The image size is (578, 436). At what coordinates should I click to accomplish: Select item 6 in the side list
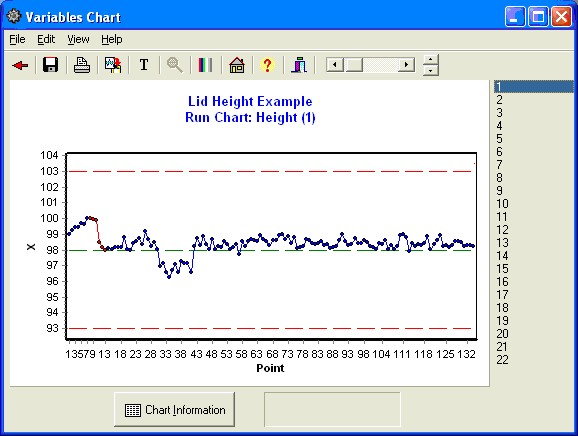point(534,152)
